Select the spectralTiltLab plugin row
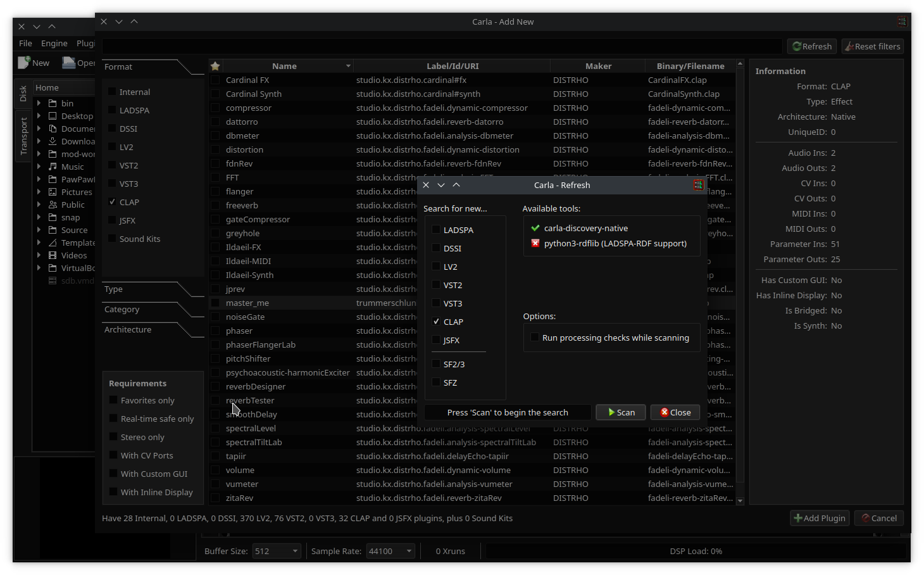Viewport: 924px width, 575px height. click(472, 442)
